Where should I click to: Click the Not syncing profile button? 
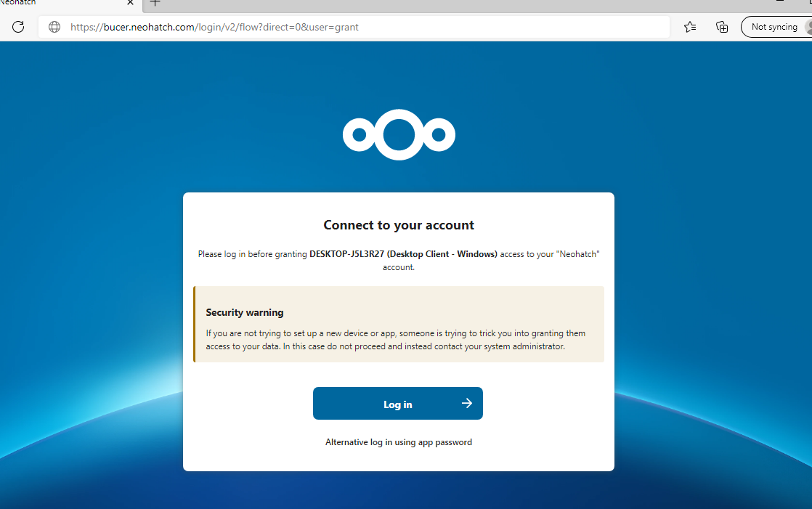click(x=776, y=27)
